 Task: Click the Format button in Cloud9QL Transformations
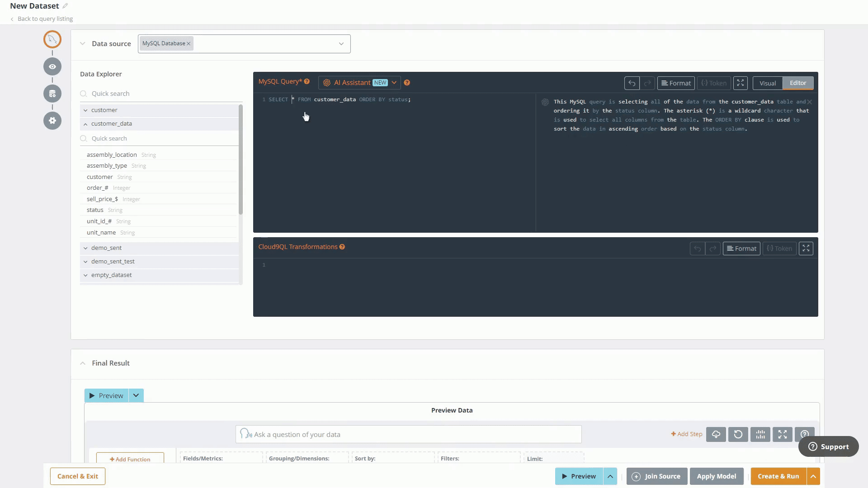pos(741,249)
